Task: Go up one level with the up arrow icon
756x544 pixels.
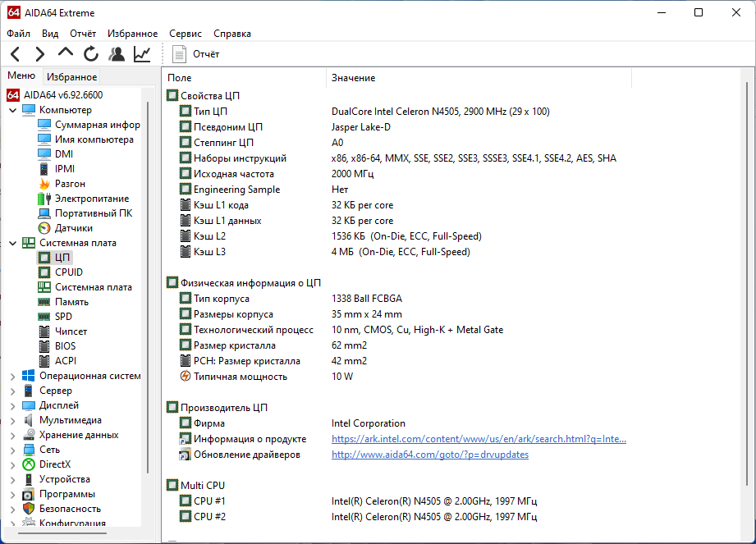Action: [66, 53]
